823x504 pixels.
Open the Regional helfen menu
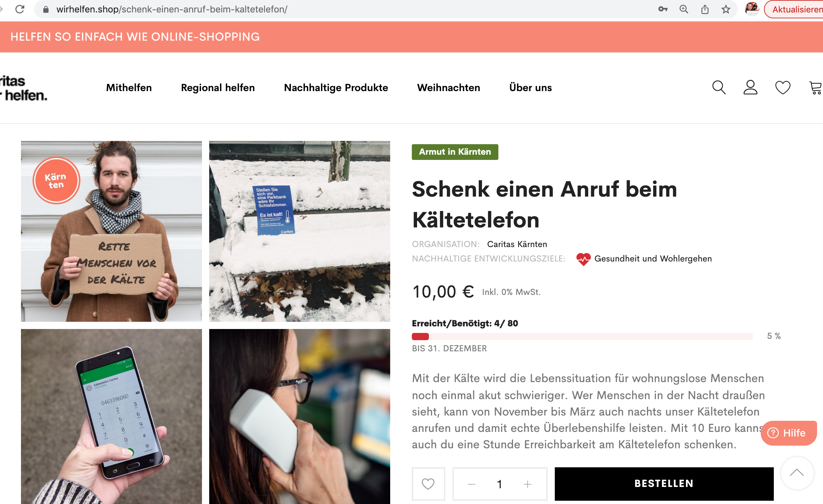pos(218,88)
